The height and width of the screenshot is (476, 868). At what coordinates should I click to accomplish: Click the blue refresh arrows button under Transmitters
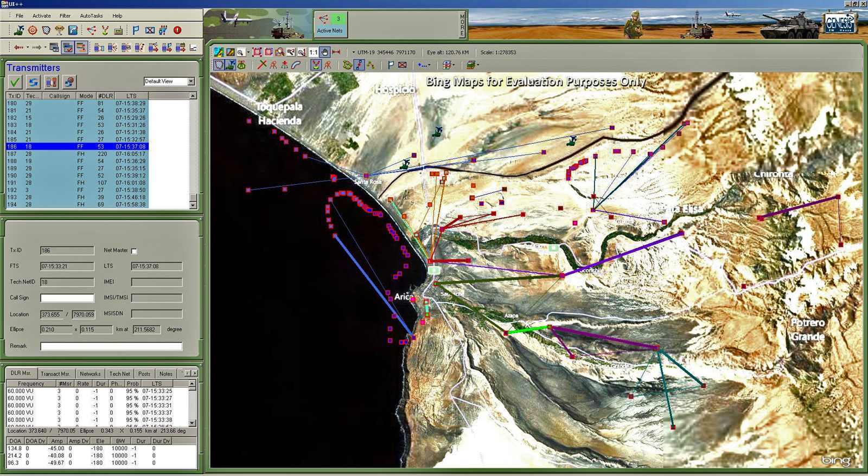click(x=33, y=82)
